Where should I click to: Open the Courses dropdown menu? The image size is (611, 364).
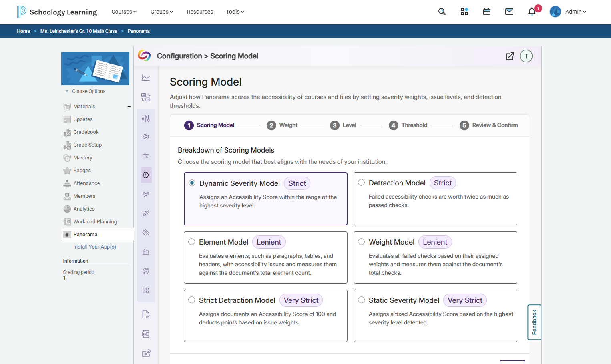(124, 12)
